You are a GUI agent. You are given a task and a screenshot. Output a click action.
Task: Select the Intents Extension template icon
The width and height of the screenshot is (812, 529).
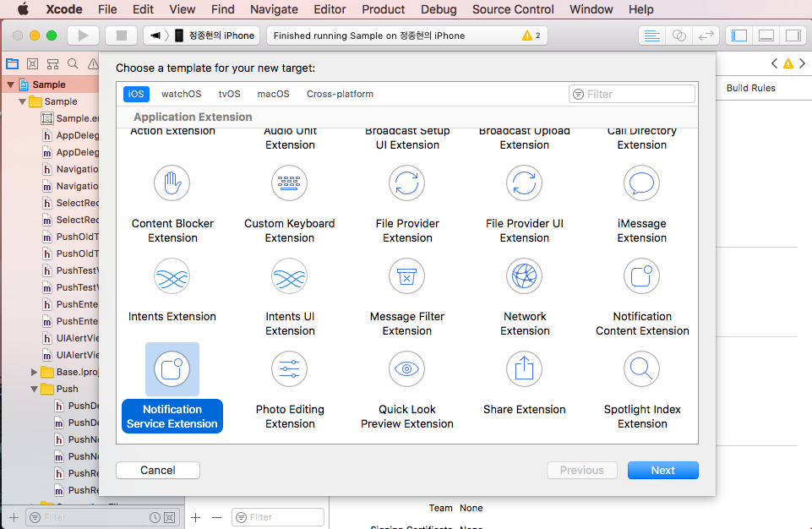[172, 276]
